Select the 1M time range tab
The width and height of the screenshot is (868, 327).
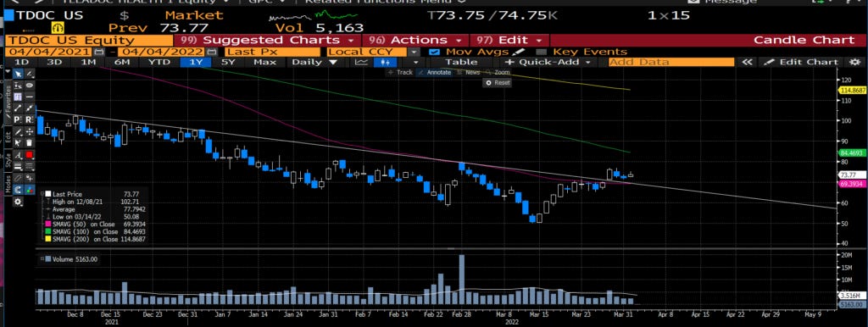tap(88, 62)
